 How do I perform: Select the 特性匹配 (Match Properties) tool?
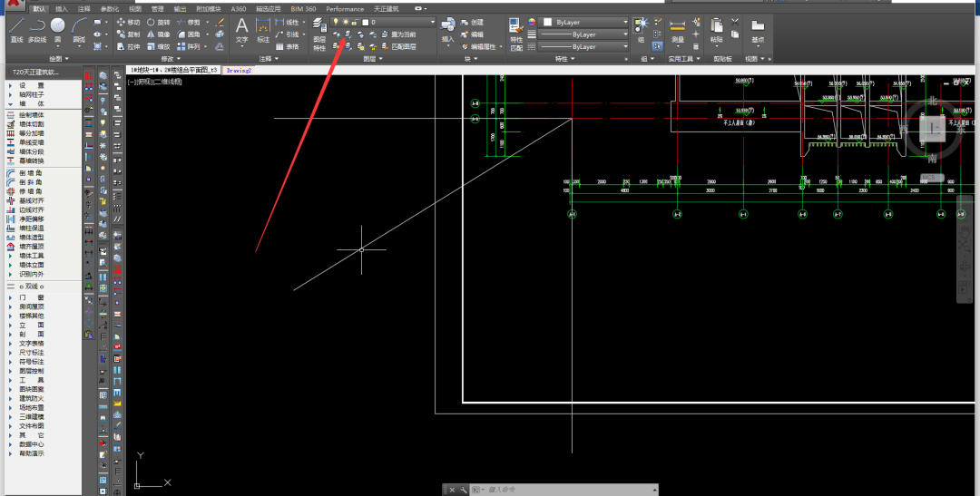click(x=516, y=32)
